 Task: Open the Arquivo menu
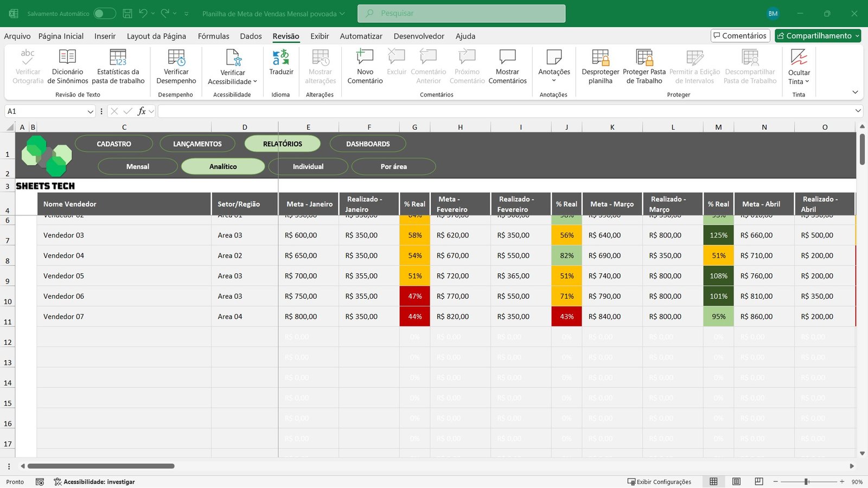pyautogui.click(x=17, y=36)
